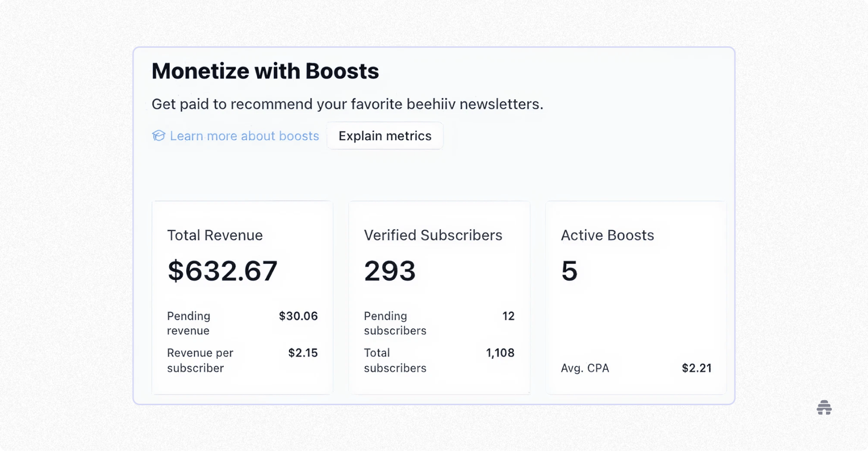Click the Total Revenue card title label
This screenshot has height=451, width=868.
(x=215, y=235)
